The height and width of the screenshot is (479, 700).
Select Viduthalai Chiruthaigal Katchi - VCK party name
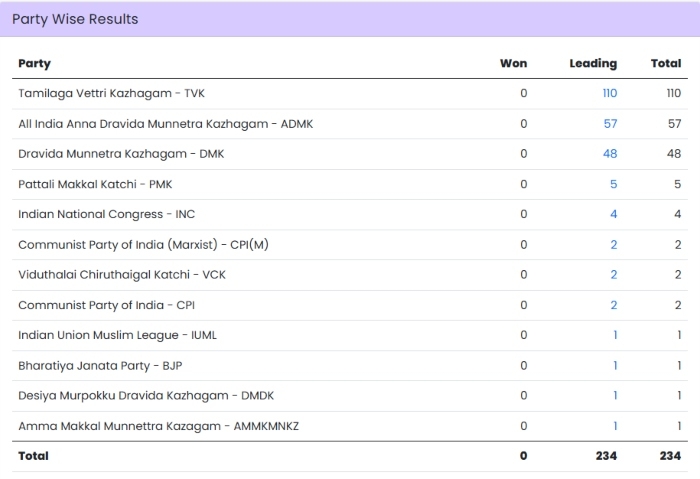122,275
